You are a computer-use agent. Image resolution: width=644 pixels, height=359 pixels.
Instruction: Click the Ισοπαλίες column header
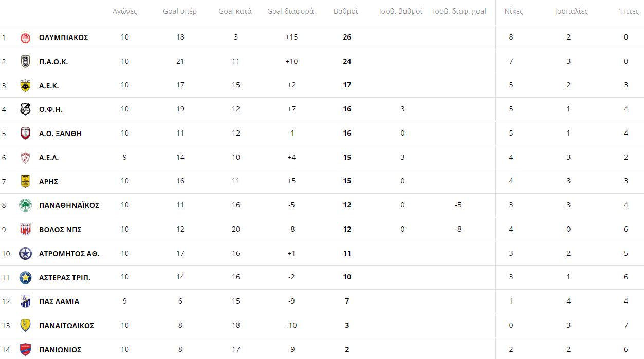(x=572, y=11)
